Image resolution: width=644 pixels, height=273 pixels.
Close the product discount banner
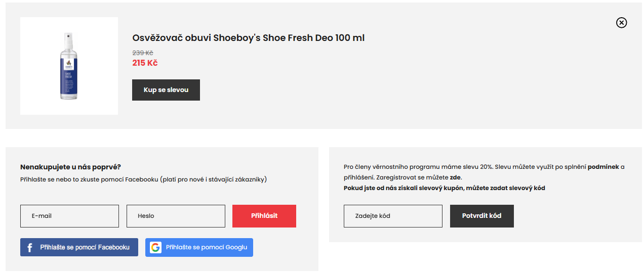pyautogui.click(x=621, y=23)
